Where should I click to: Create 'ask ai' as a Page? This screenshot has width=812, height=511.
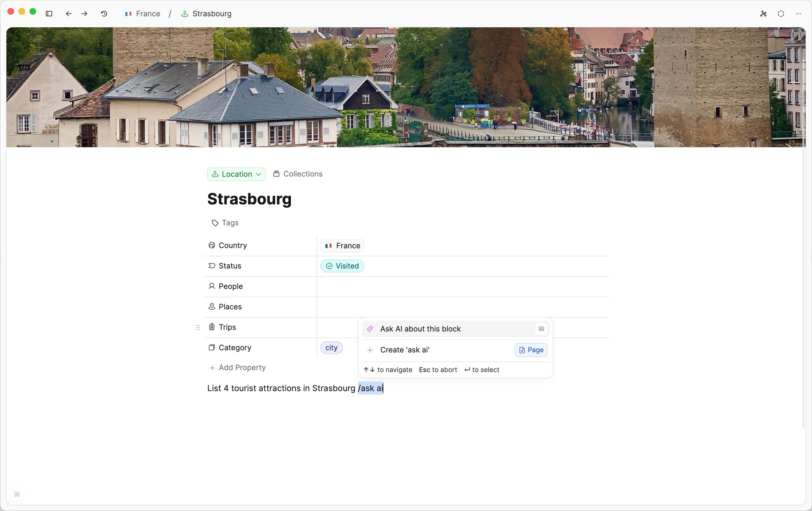coord(530,350)
